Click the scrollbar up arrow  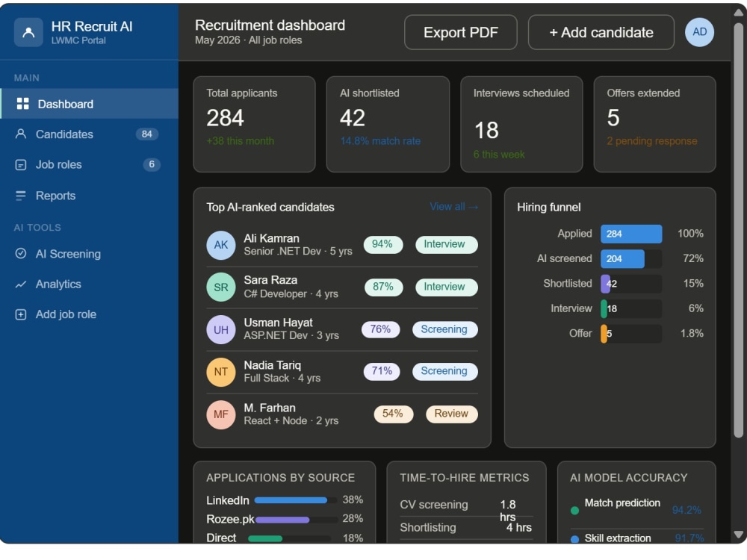738,13
